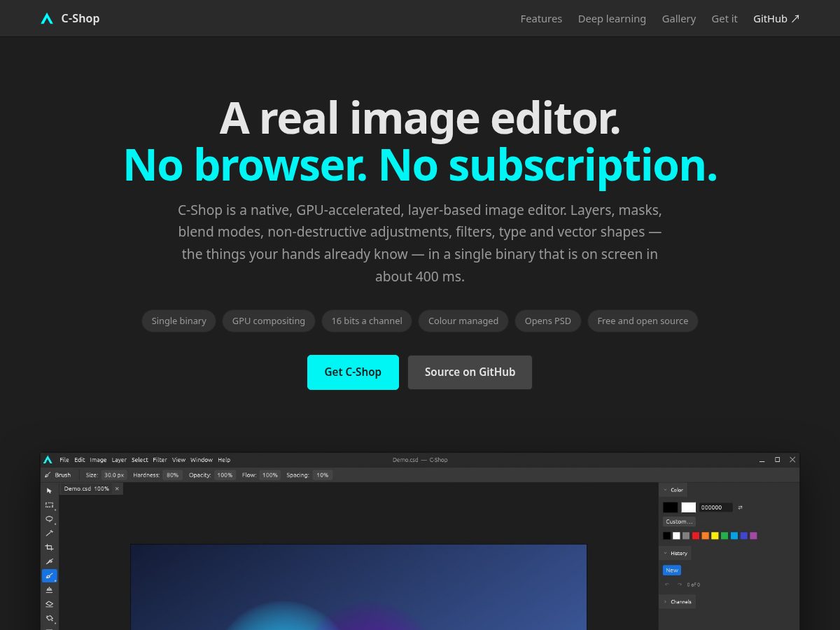
Task: Click the Flow 100% field
Action: (x=269, y=475)
